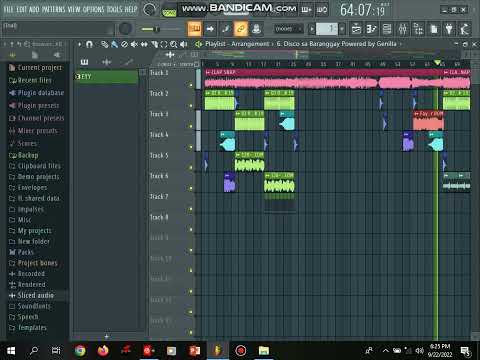The height and width of the screenshot is (360, 480).
Task: Open the Piano roll view icon
Action: click(371, 29)
